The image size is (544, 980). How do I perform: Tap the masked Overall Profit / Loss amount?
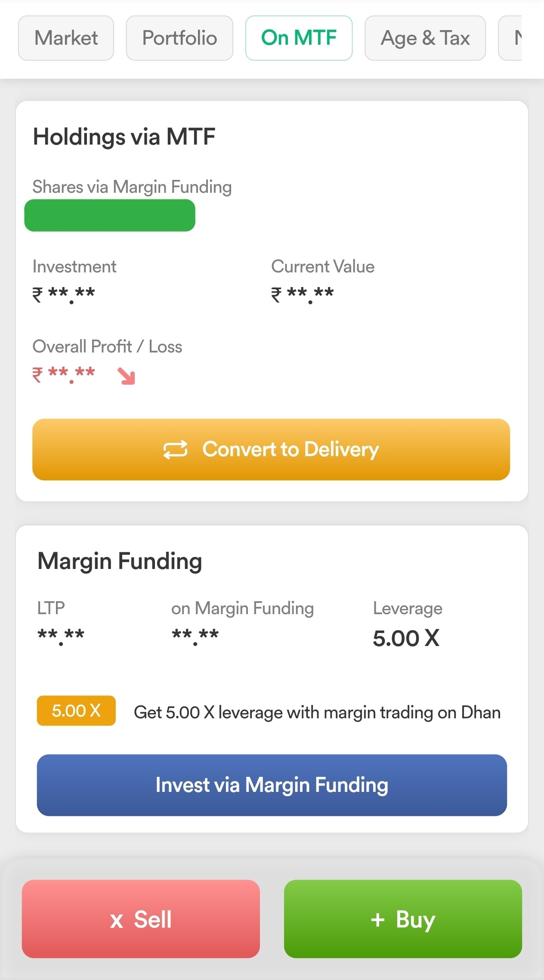64,374
